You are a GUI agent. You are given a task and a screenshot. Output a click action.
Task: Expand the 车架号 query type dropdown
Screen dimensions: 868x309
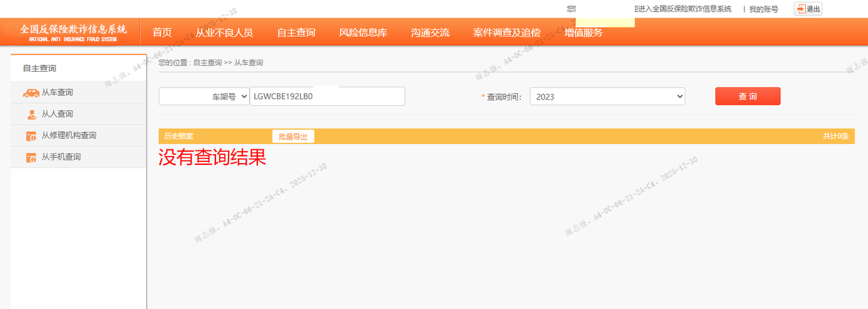[204, 96]
